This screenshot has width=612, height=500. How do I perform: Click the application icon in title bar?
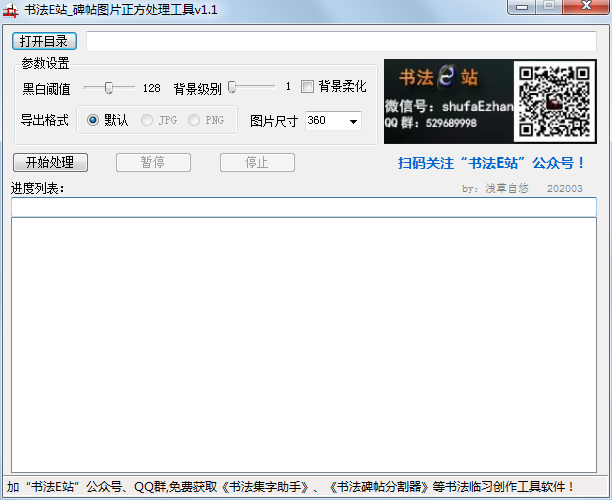click(x=11, y=10)
